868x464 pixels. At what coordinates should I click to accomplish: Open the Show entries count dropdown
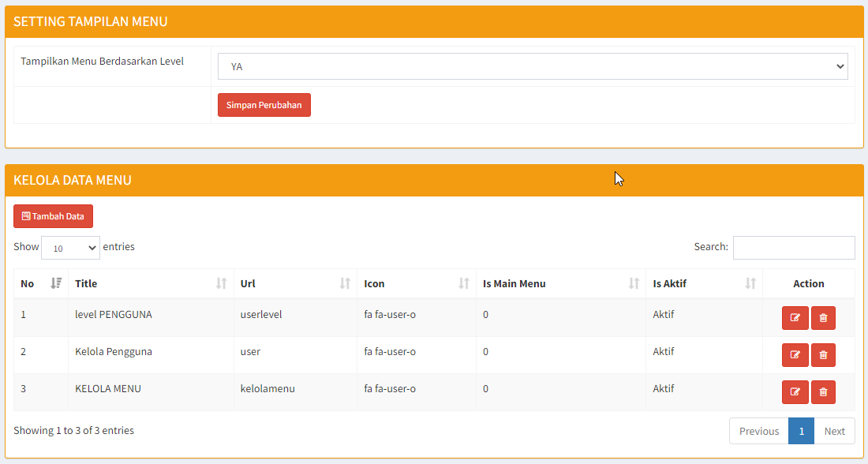pyautogui.click(x=70, y=248)
